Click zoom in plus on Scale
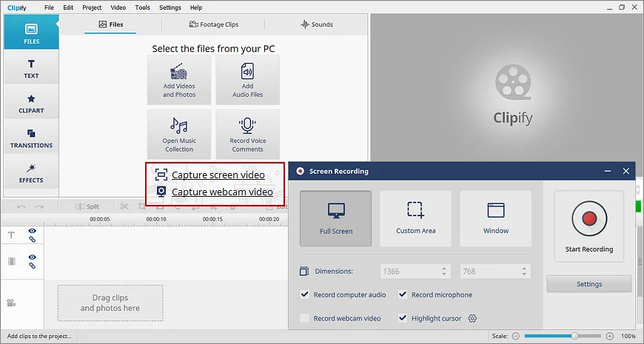Screen dimensions: 644x344 click(x=610, y=336)
